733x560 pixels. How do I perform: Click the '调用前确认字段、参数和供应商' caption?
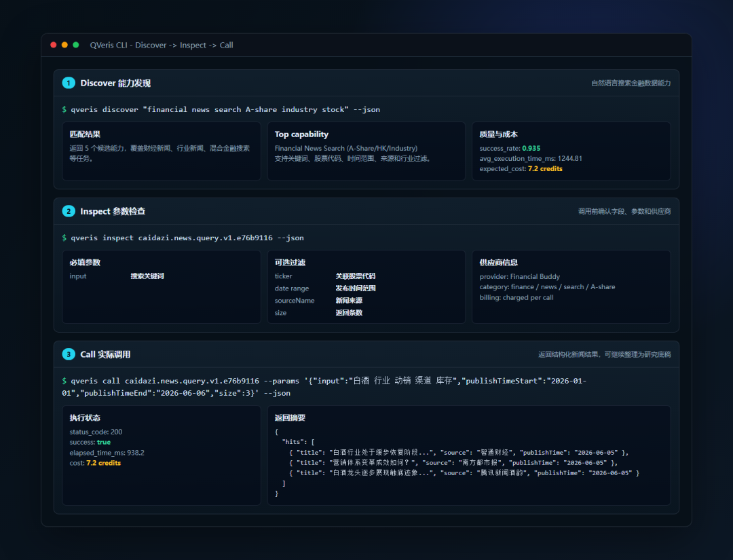(x=624, y=211)
